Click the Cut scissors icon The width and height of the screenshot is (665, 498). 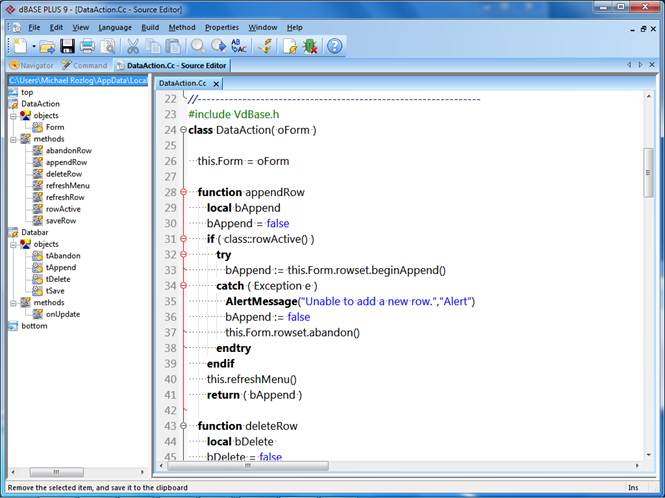pos(132,46)
